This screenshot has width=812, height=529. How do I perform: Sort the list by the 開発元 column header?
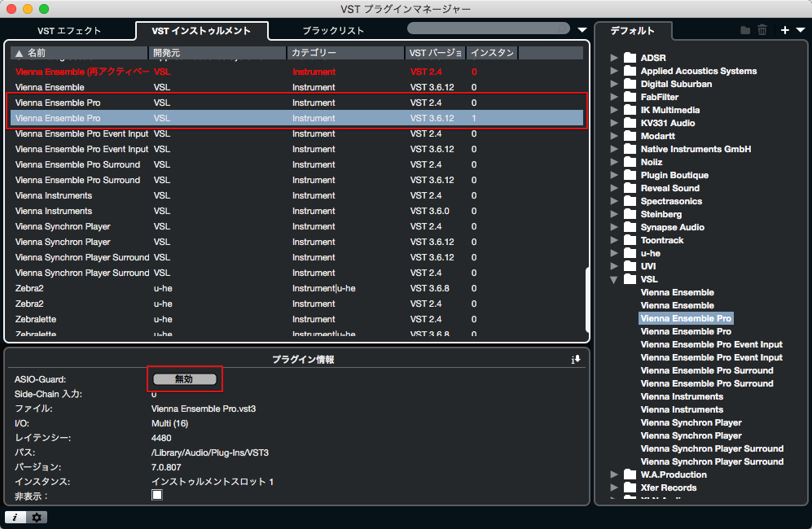pos(217,53)
